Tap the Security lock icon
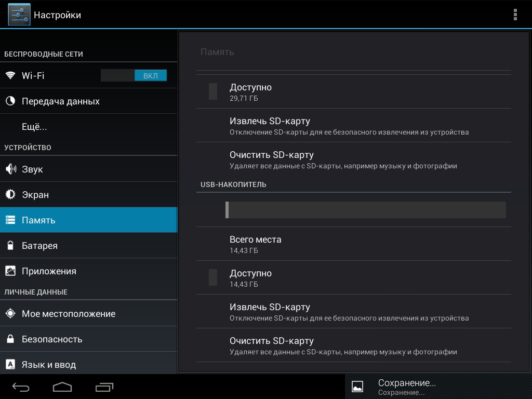The width and height of the screenshot is (532, 399). pyautogui.click(x=10, y=339)
